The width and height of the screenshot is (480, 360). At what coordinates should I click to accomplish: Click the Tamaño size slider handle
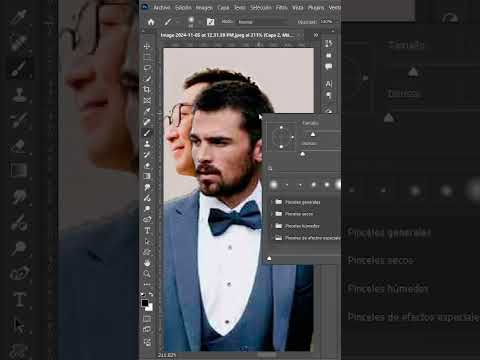click(313, 134)
